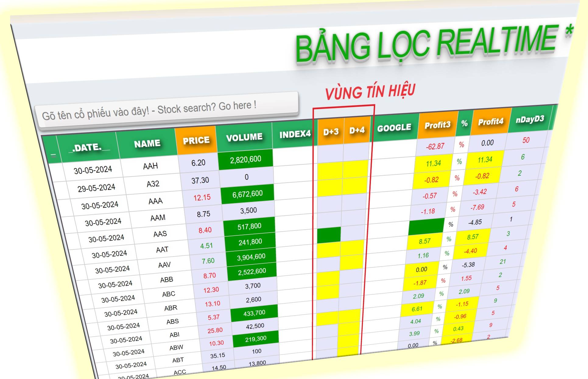Click the NAME column header
The image size is (588, 379).
[147, 143]
